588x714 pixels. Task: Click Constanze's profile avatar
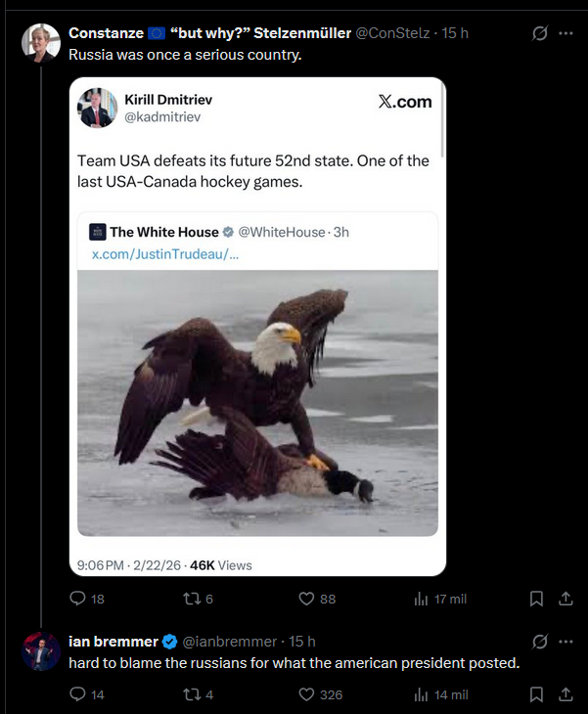[x=42, y=41]
